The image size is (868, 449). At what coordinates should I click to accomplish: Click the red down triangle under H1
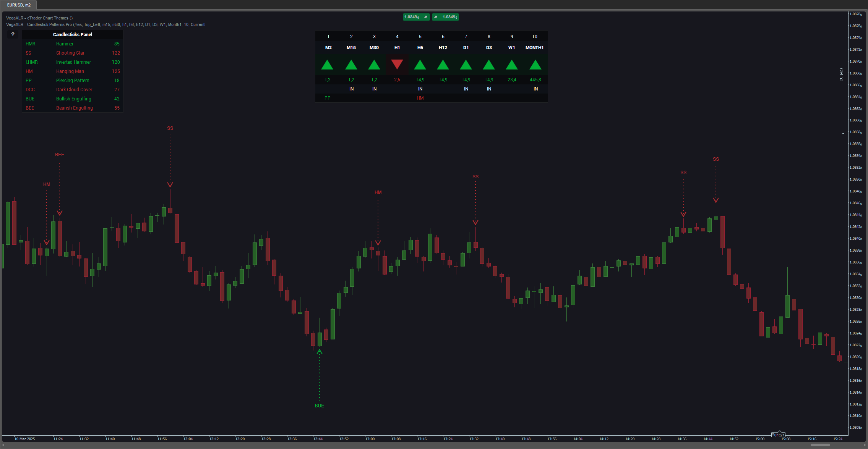(x=397, y=64)
